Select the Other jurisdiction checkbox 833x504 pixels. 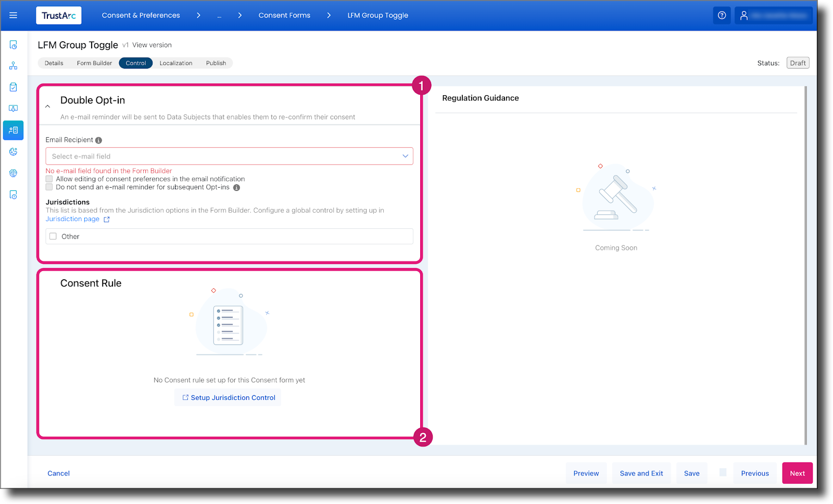click(x=53, y=236)
